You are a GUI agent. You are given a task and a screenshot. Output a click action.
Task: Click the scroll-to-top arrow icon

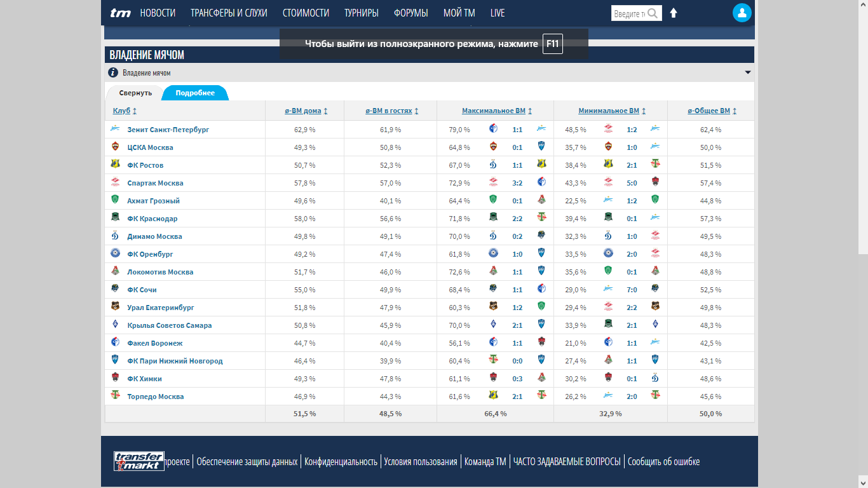(674, 13)
